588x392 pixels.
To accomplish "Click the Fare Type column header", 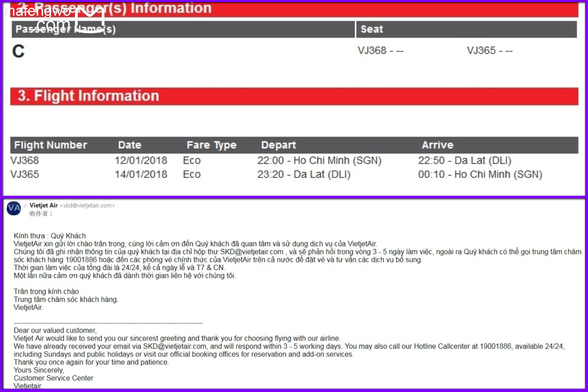I will point(212,145).
